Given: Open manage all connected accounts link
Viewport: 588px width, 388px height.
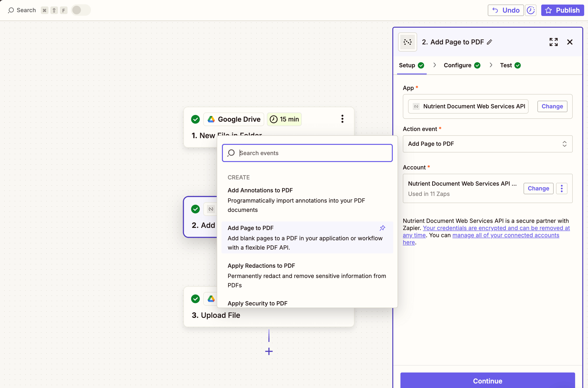Looking at the screenshot, I should click(x=505, y=235).
